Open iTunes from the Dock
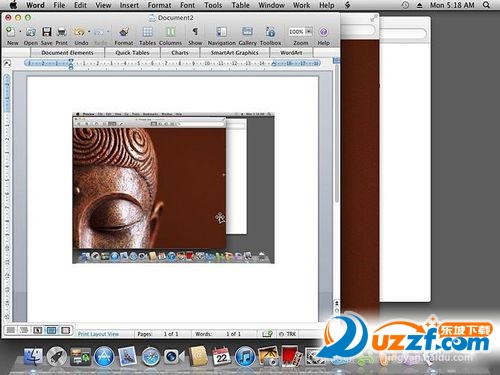The height and width of the screenshot is (375, 500). pyautogui.click(x=245, y=357)
